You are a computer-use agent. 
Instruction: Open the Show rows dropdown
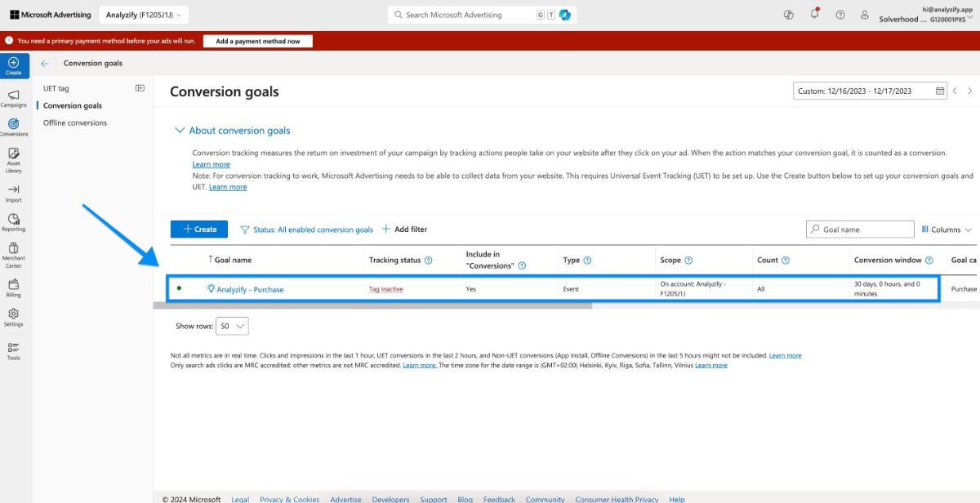[233, 326]
